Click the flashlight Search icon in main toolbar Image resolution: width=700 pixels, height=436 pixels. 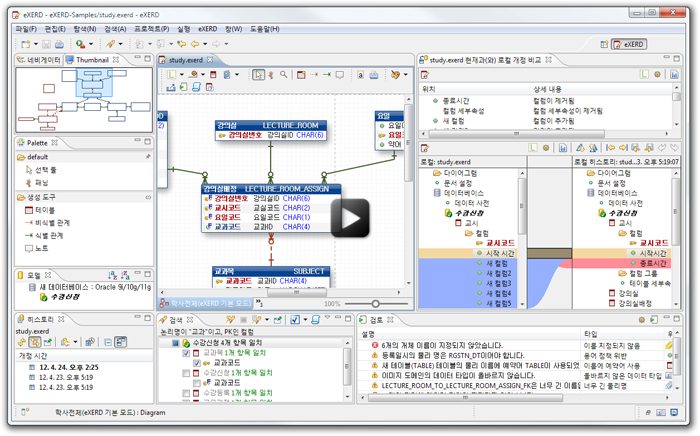point(110,44)
